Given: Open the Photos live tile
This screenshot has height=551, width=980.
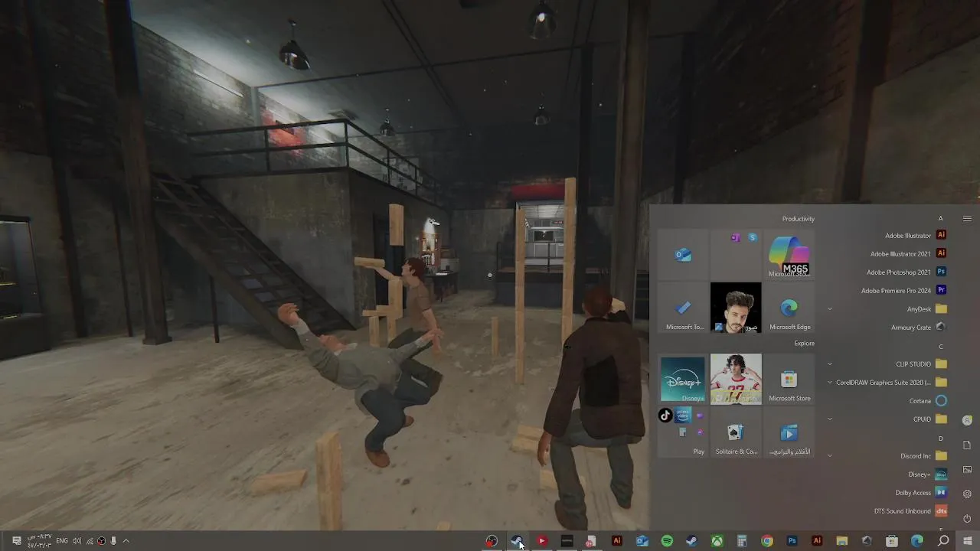Looking at the screenshot, I should (736, 308).
